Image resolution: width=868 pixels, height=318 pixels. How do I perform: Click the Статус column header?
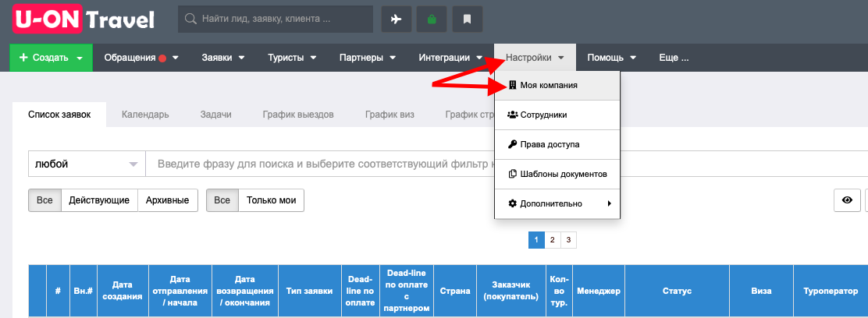click(x=677, y=291)
